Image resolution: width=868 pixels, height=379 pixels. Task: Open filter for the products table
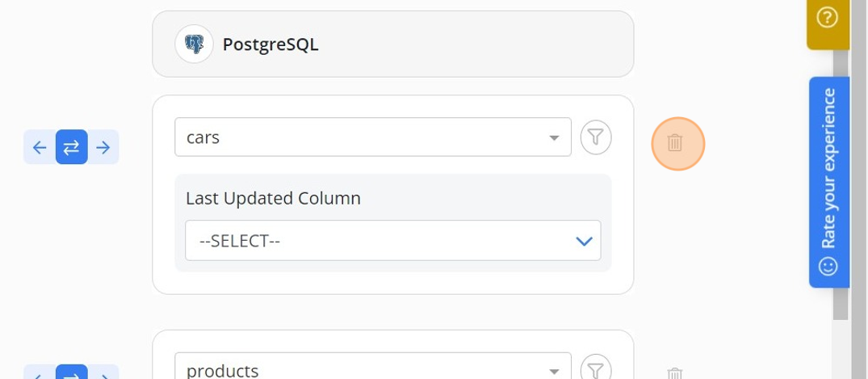click(x=596, y=369)
